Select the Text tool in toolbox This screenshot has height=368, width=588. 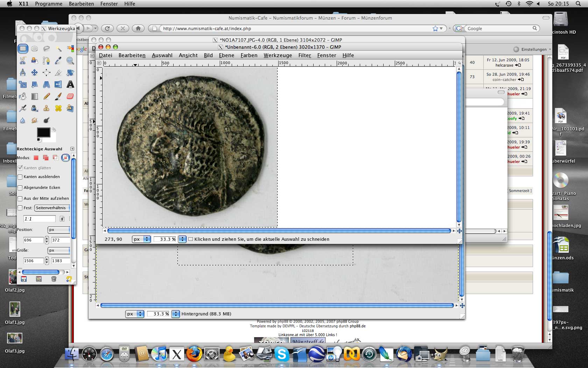70,84
